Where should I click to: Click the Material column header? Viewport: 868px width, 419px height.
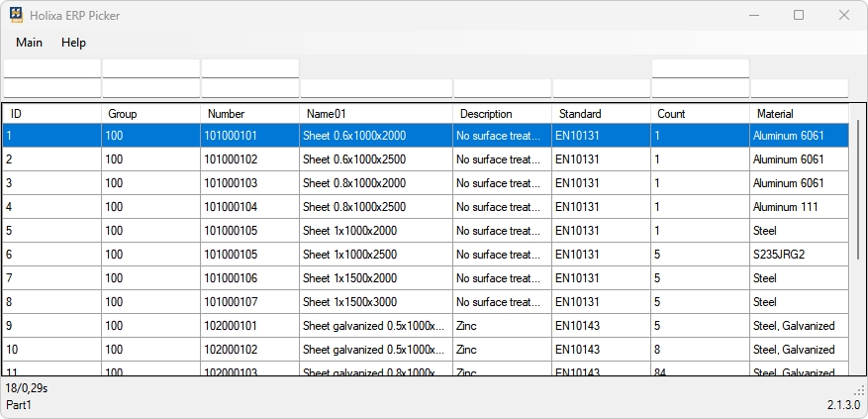coord(799,114)
